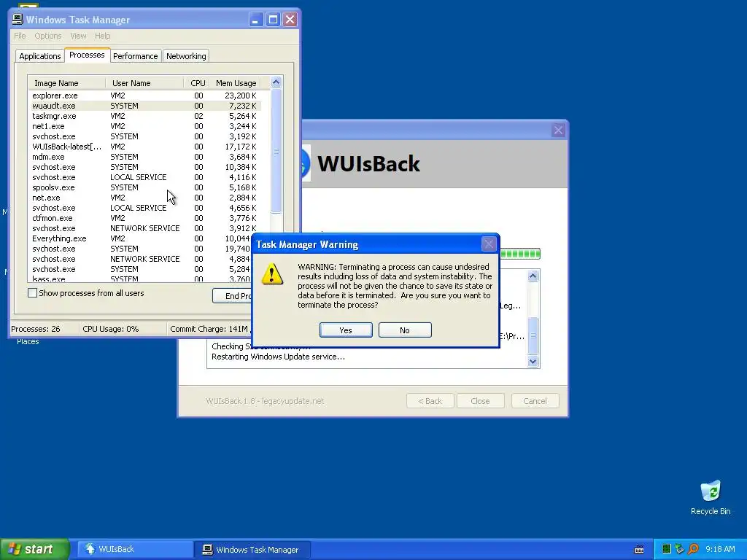This screenshot has height=560, width=747.
Task: Open the Networking tab
Action: (186, 56)
